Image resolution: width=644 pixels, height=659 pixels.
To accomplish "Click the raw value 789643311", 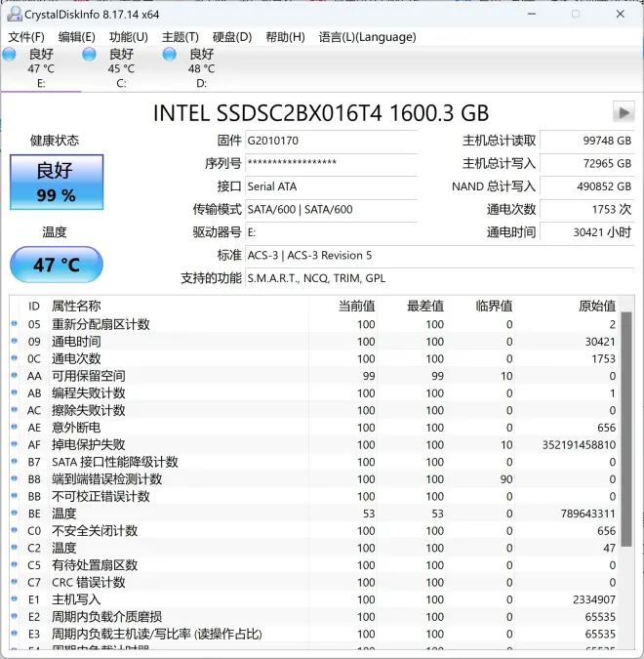I will (587, 514).
